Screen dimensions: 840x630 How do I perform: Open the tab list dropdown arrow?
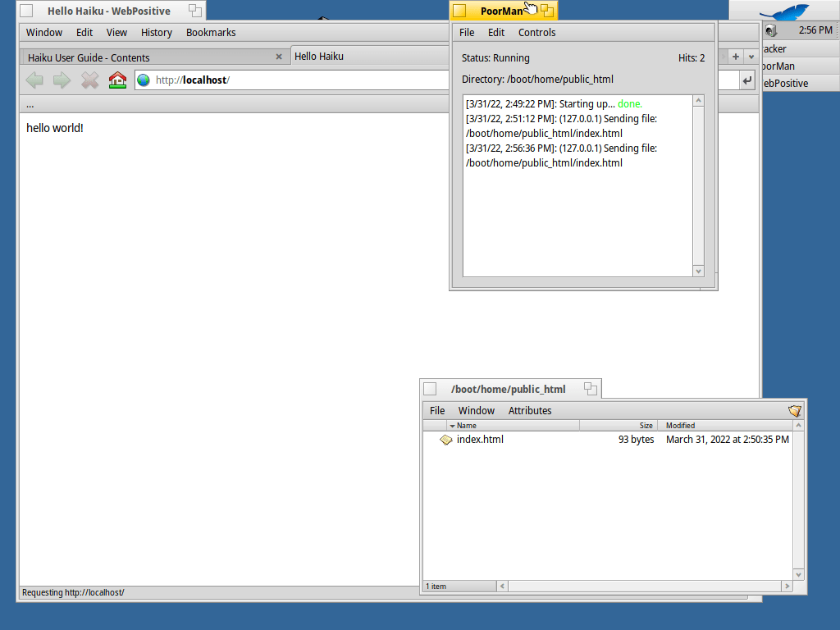(751, 57)
